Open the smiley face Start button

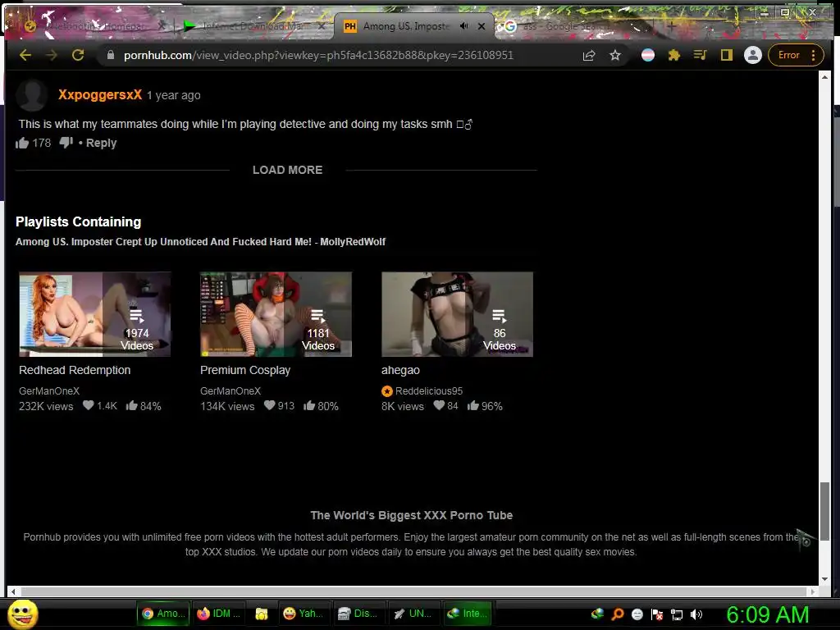[x=22, y=614]
